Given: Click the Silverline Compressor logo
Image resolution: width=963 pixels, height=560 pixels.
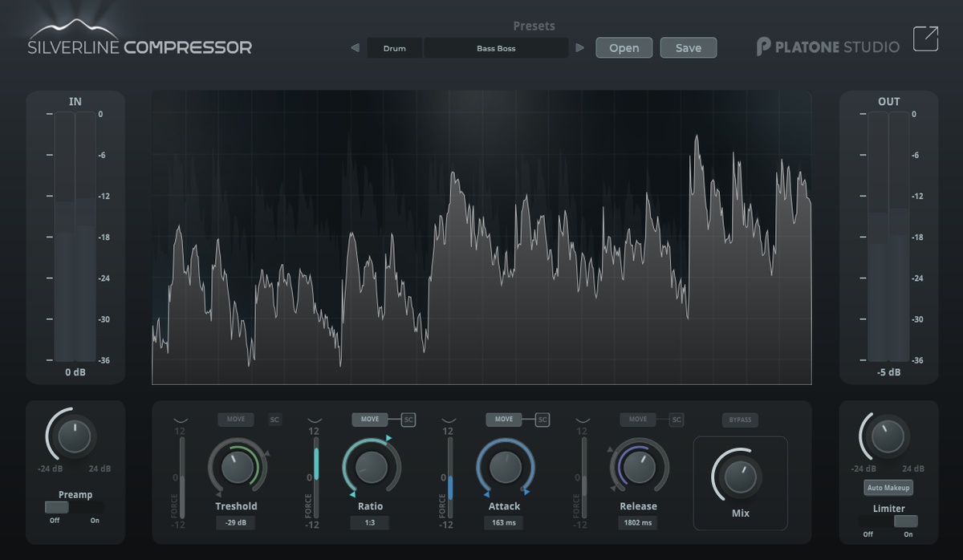Looking at the screenshot, I should 140,38.
